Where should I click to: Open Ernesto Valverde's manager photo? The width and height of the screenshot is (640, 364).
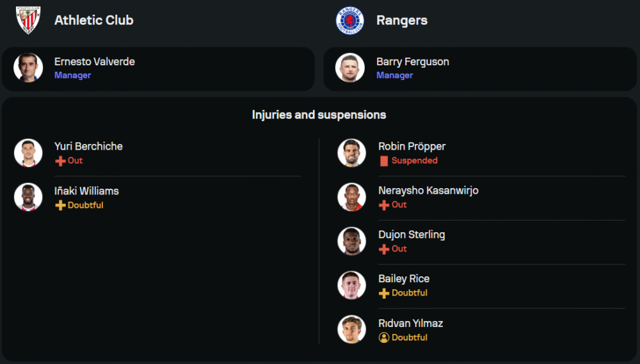tap(28, 68)
